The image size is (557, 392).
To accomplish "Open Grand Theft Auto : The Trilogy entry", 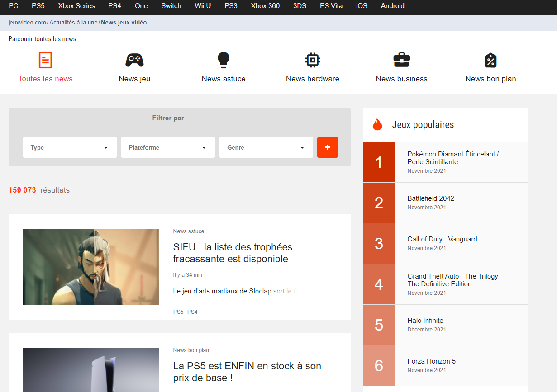I will (456, 280).
